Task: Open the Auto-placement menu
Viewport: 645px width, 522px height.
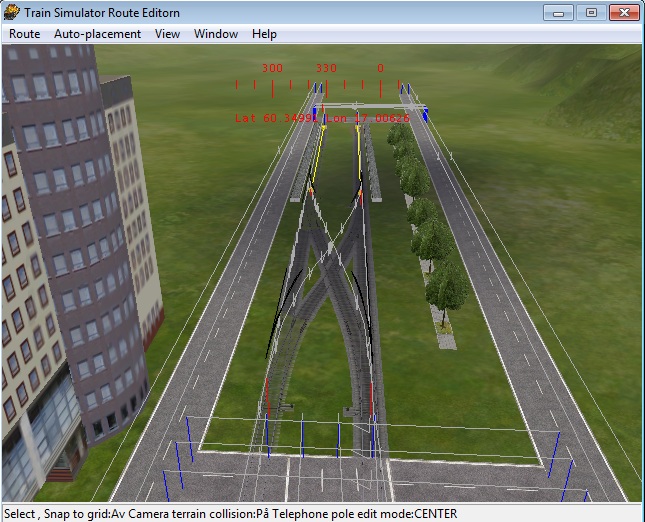Action: pos(97,34)
